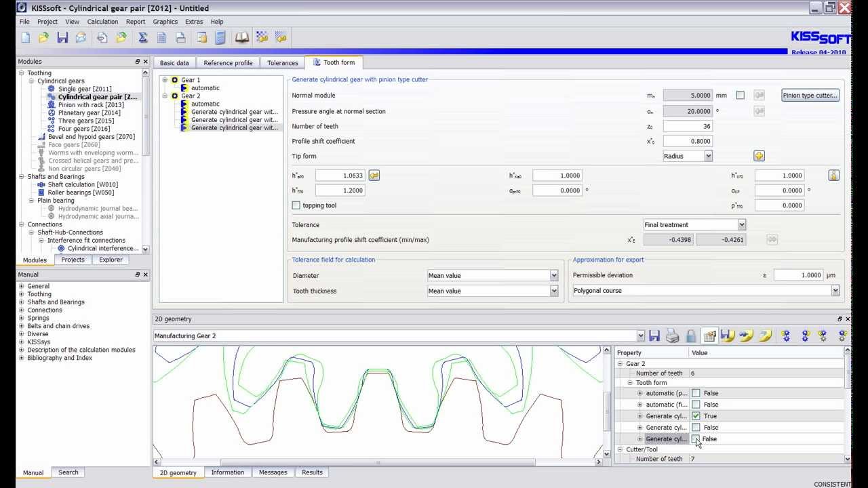This screenshot has width=868, height=488.
Task: Open the Messages tab at the bottom
Action: click(x=273, y=472)
